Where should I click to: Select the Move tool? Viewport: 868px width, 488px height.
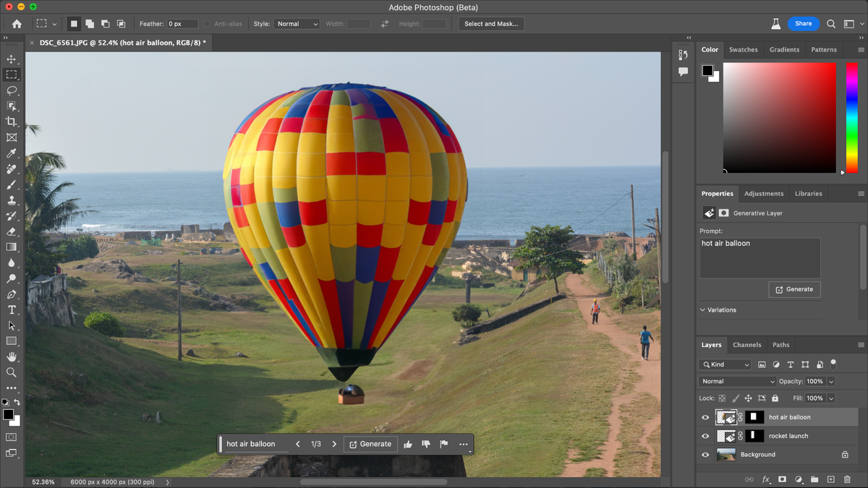click(11, 59)
